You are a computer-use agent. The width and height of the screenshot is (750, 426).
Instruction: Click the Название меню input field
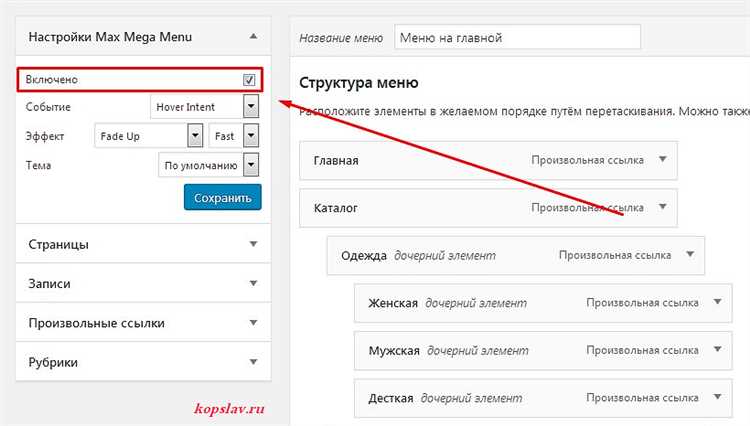(517, 37)
